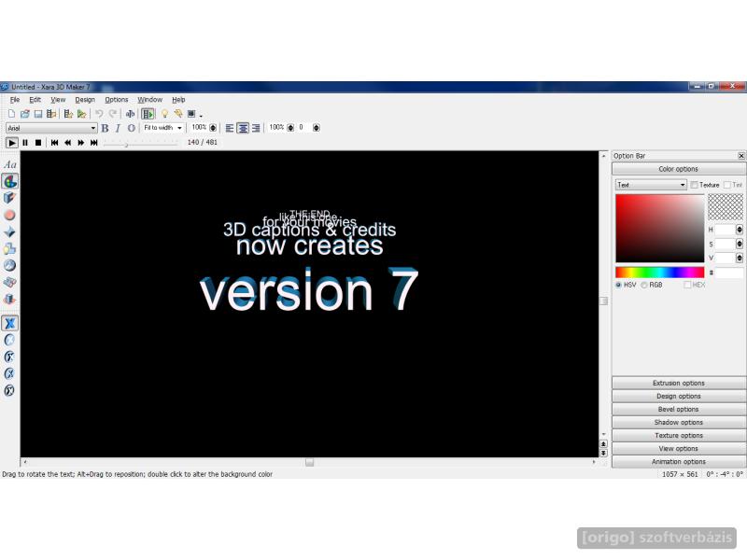The height and width of the screenshot is (560, 747).
Task: Open the Window menu
Action: coord(149,100)
